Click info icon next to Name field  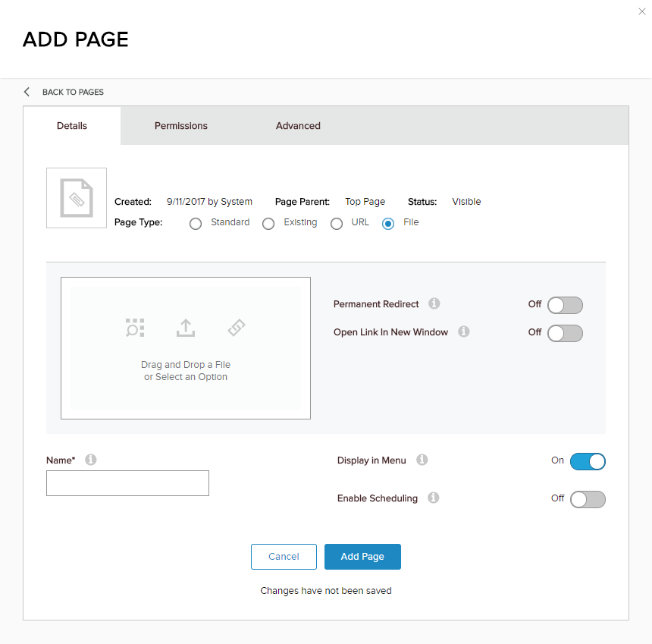coord(91,460)
